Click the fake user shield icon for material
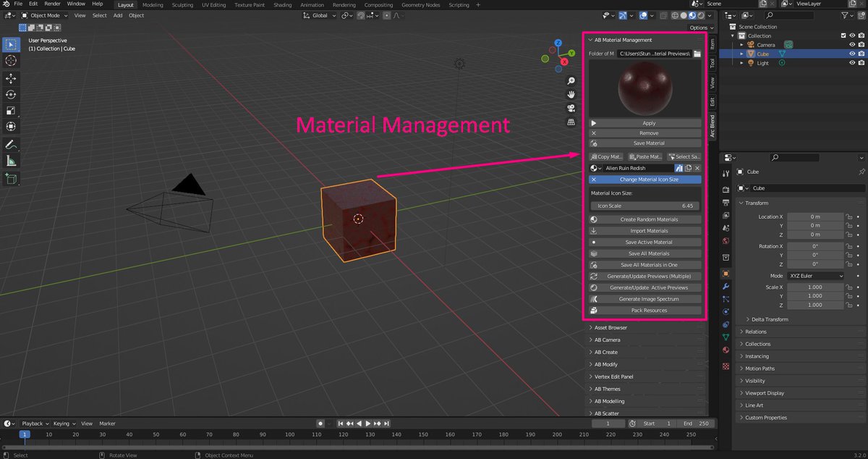The height and width of the screenshot is (459, 868). [x=679, y=168]
